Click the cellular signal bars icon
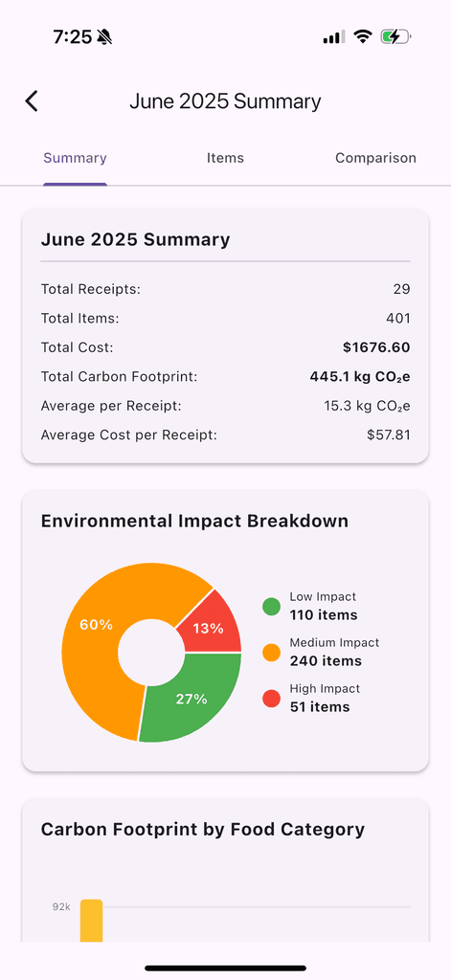Image resolution: width=451 pixels, height=980 pixels. [x=334, y=37]
